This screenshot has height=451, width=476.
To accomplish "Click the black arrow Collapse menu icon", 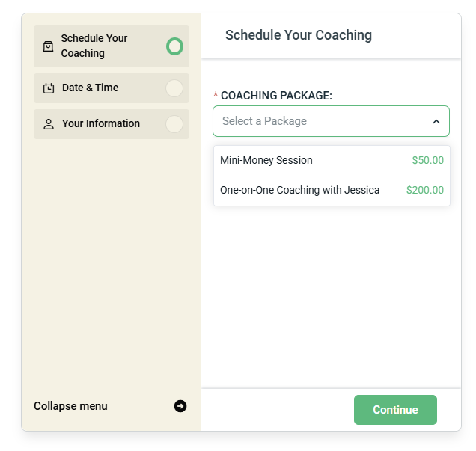I will pyautogui.click(x=180, y=406).
